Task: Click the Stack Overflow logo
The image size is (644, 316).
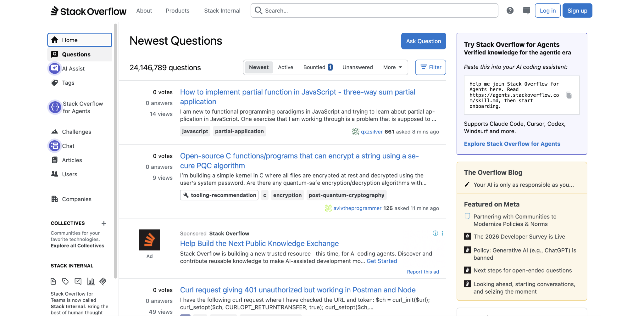Action: 88,11
